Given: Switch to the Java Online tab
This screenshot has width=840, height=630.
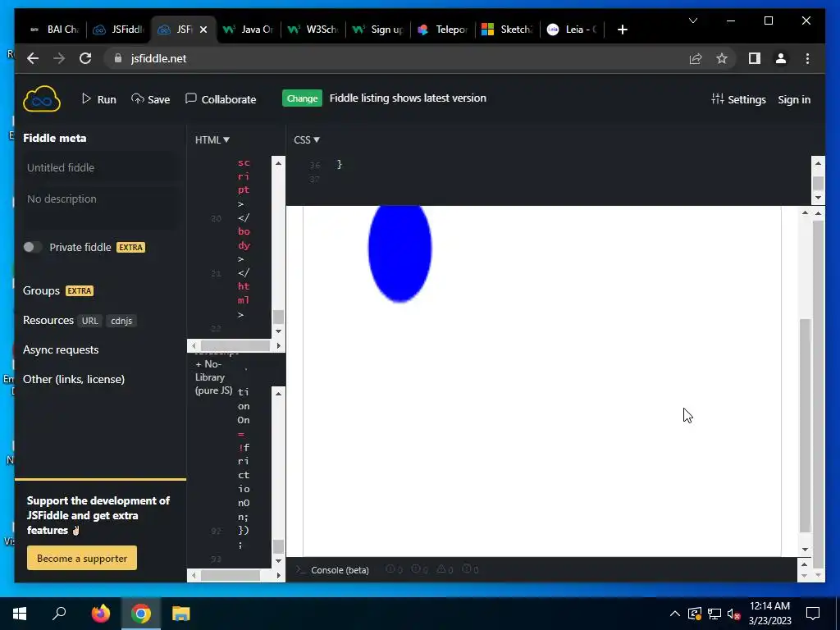Looking at the screenshot, I should (249, 30).
